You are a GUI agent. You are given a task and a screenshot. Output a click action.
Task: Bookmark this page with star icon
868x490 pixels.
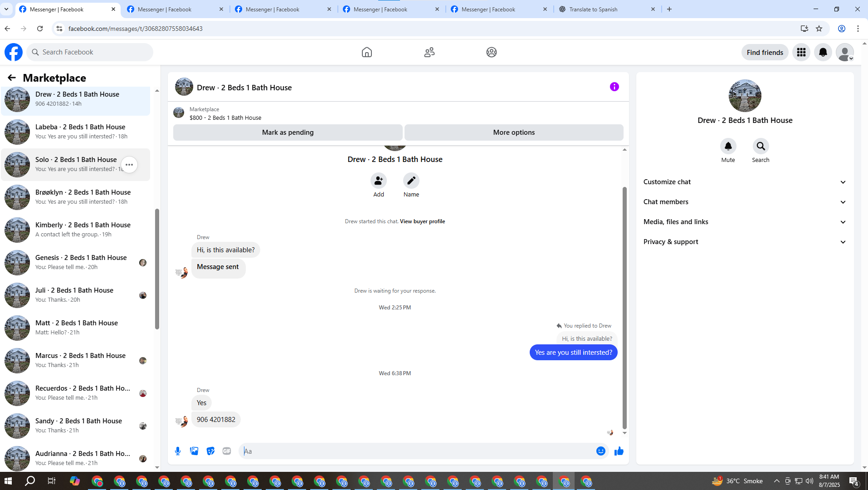[819, 29]
